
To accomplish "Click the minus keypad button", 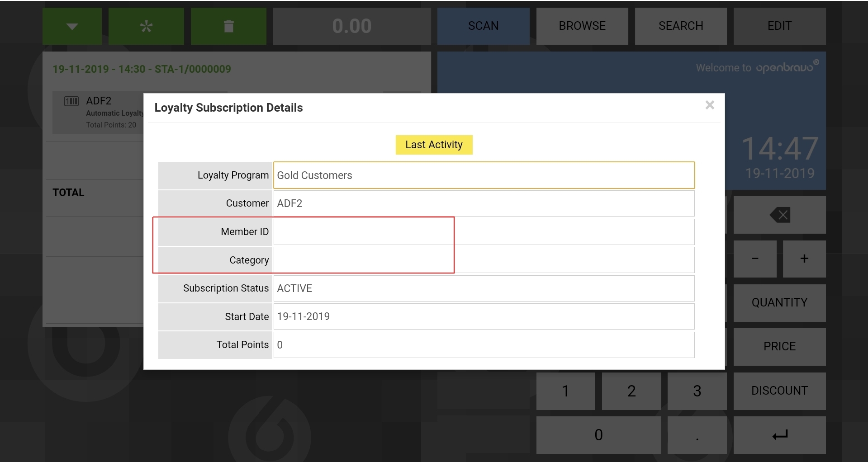I will [x=754, y=259].
